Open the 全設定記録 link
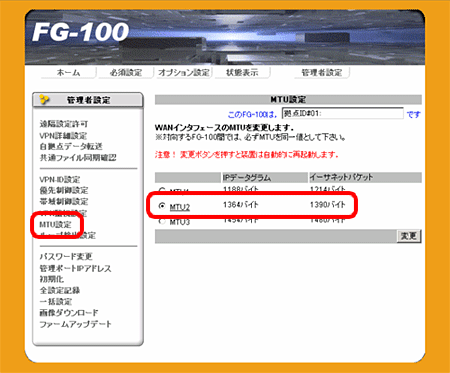This screenshot has height=373, width=450. [60, 290]
